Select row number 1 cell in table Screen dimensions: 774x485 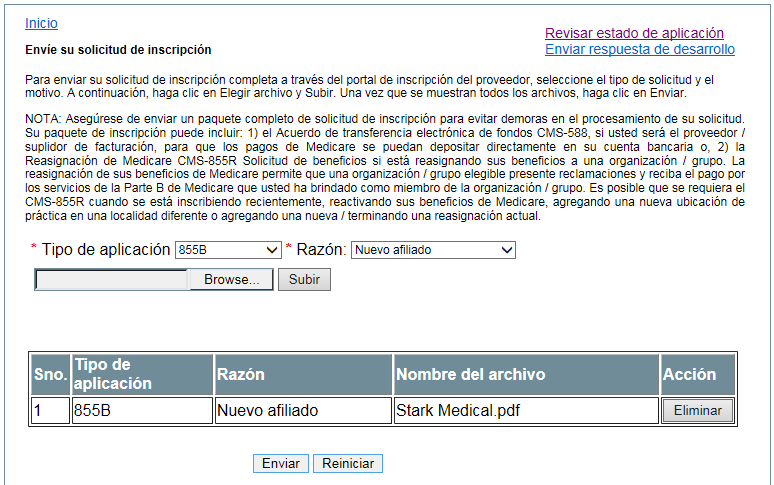click(x=50, y=410)
